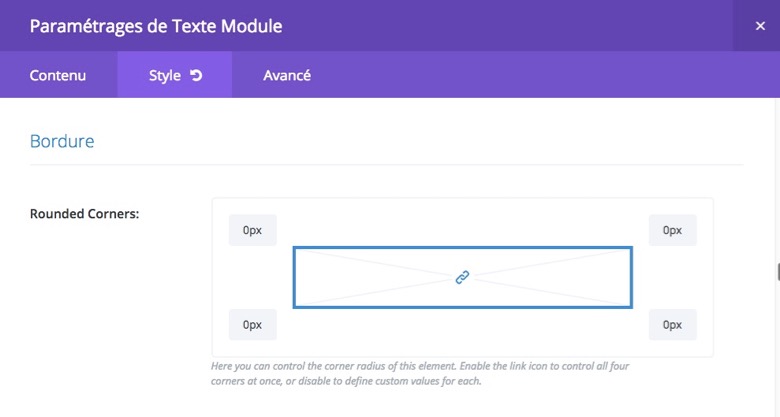Collapse the Bordure section heading
Image resolution: width=780 pixels, height=417 pixels.
point(62,141)
